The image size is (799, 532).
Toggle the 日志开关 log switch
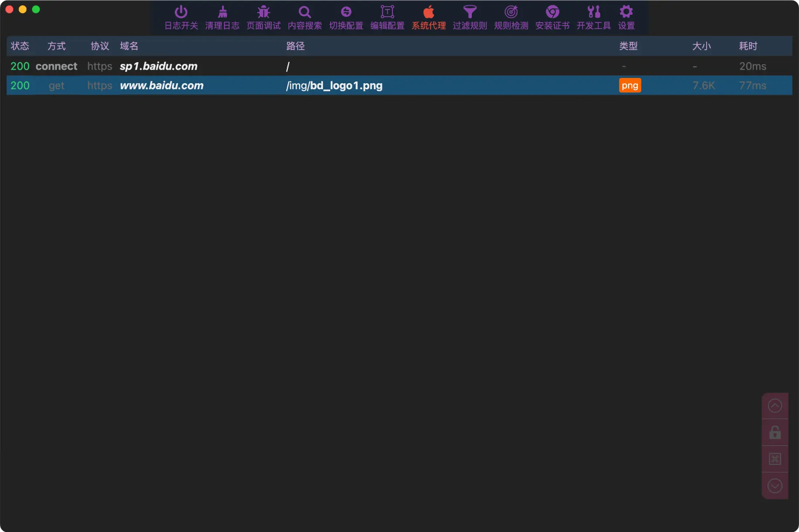(x=181, y=12)
